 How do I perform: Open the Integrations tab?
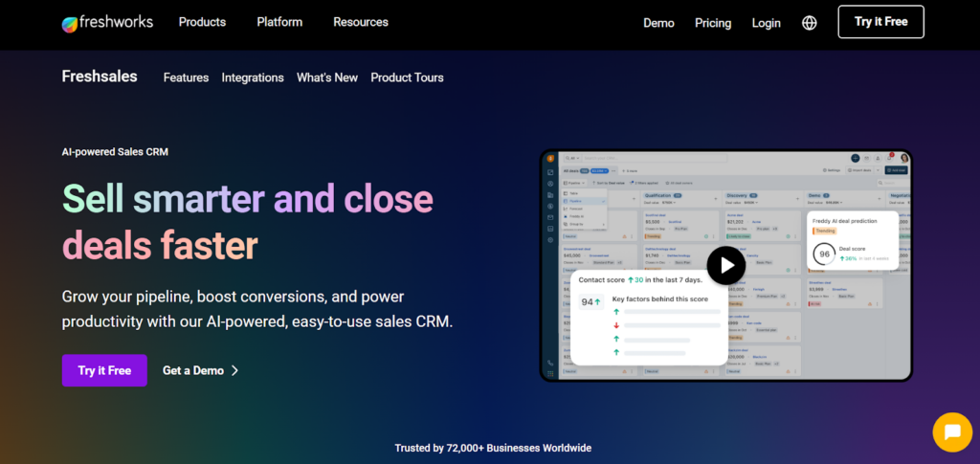[x=253, y=77]
